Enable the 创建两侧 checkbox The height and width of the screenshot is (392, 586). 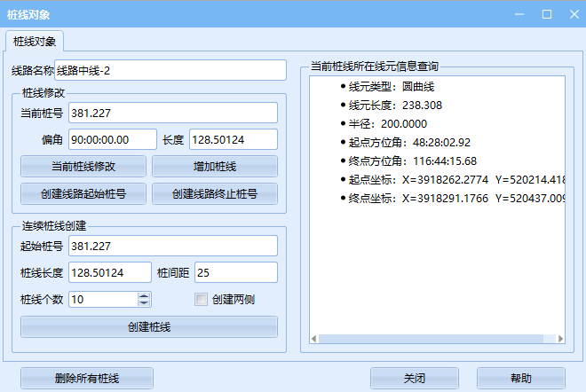(x=201, y=300)
